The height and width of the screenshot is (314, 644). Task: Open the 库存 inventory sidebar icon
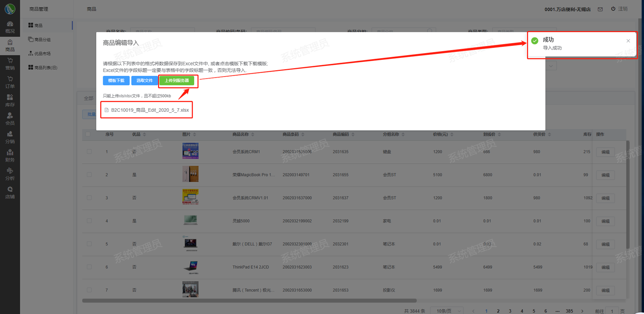(x=10, y=101)
